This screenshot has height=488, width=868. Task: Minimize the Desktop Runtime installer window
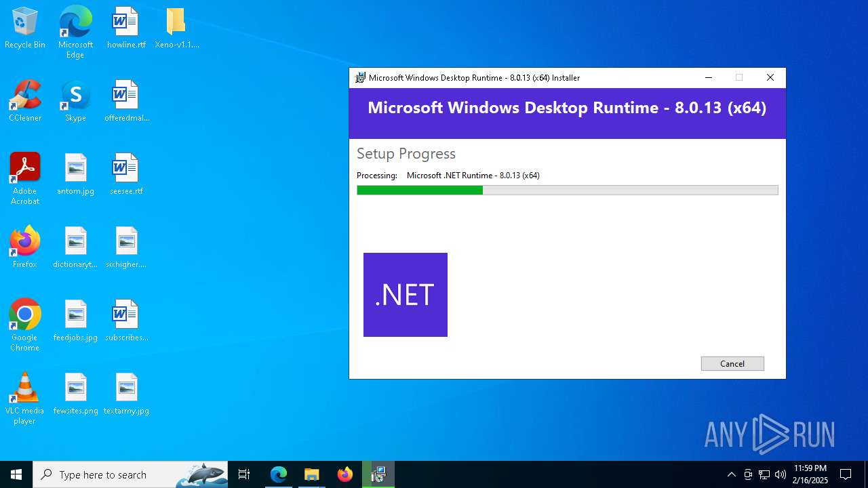point(709,78)
